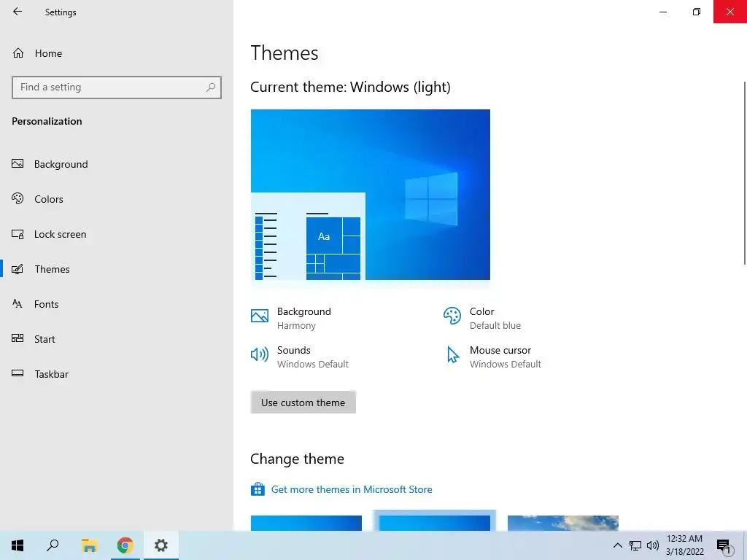
Task: Close the Settings window
Action: [x=729, y=12]
